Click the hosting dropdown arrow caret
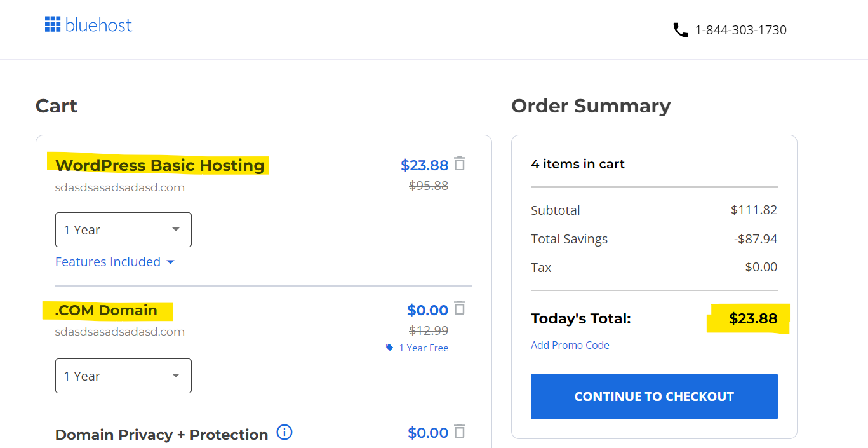 (176, 229)
